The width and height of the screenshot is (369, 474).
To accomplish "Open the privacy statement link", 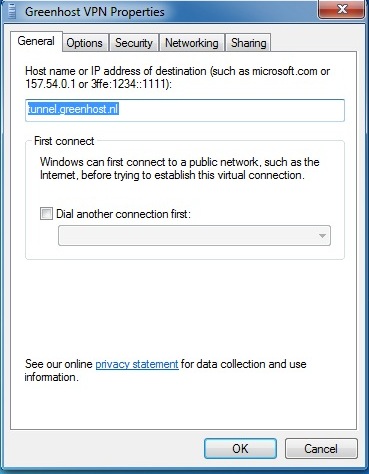I will pos(137,364).
